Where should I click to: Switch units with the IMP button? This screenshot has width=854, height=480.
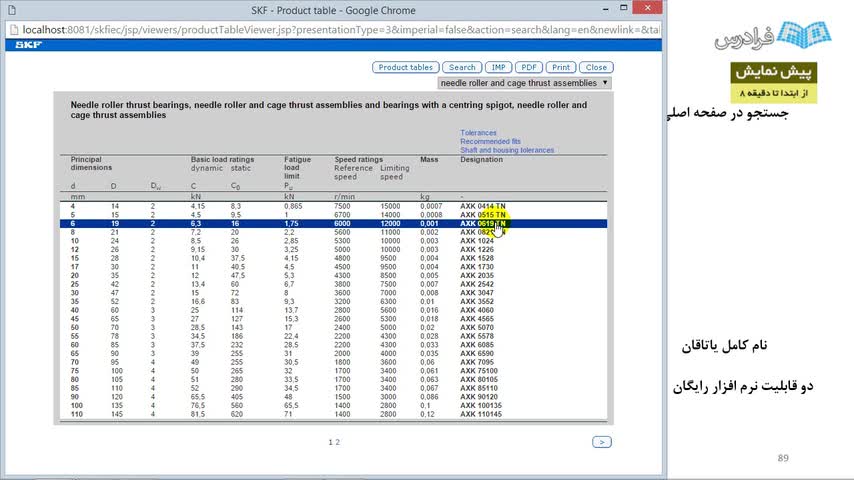pyautogui.click(x=499, y=67)
